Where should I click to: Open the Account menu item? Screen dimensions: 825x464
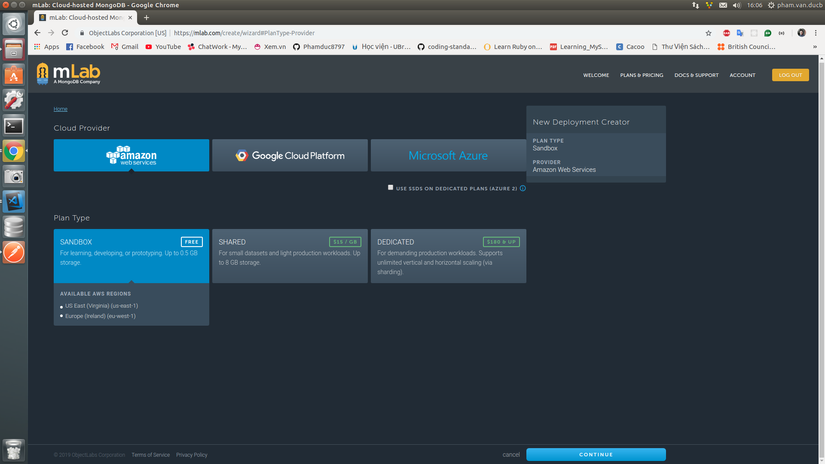tap(742, 75)
